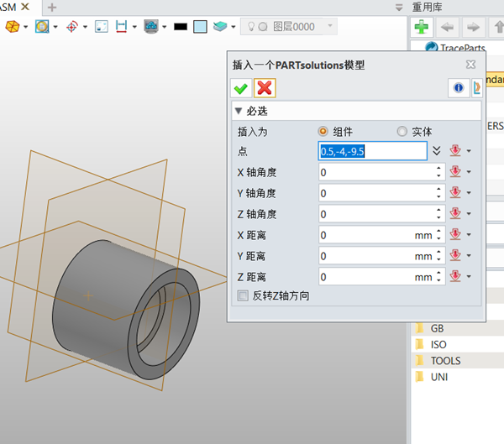Viewport: 504px width, 444px height.
Task: Click the orange shaded display mode icon
Action: pyautogui.click(x=13, y=26)
